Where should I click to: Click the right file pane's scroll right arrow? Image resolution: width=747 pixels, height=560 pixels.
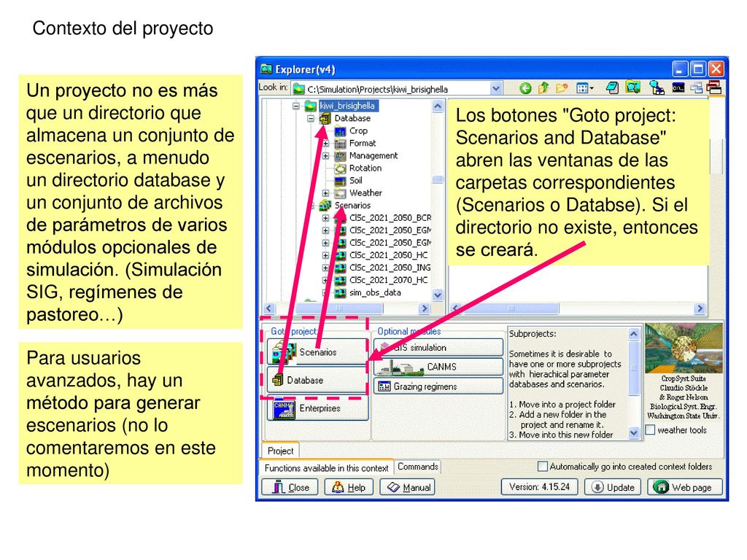700,308
